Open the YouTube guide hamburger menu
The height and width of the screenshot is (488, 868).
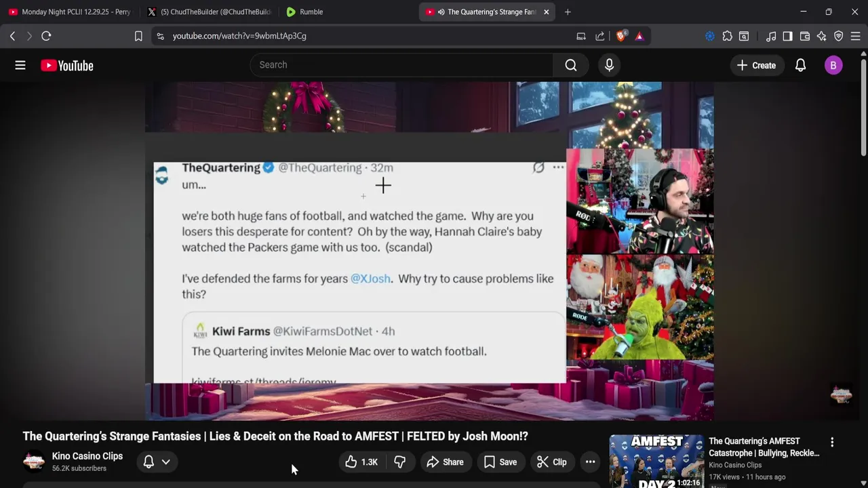[x=20, y=65]
